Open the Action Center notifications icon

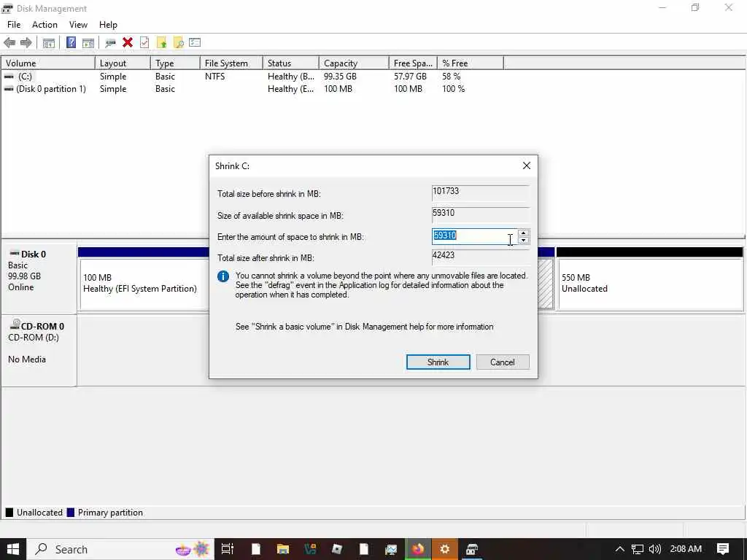(723, 549)
